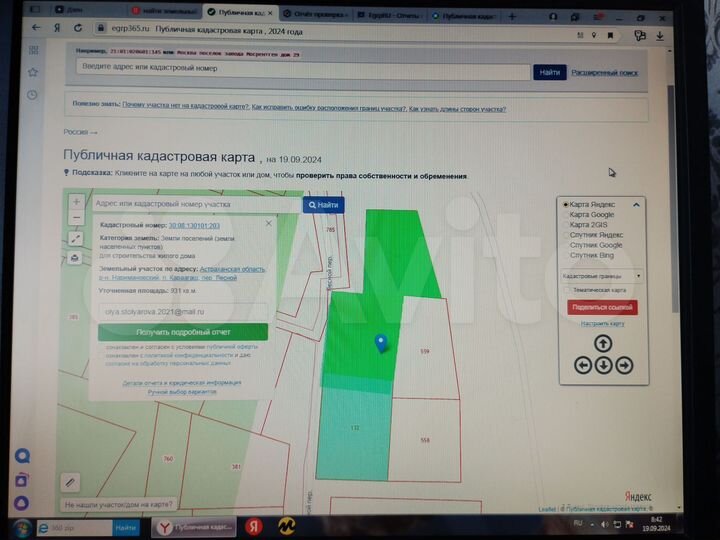Open the Расширенный поиск link
The height and width of the screenshot is (540, 720).
604,73
